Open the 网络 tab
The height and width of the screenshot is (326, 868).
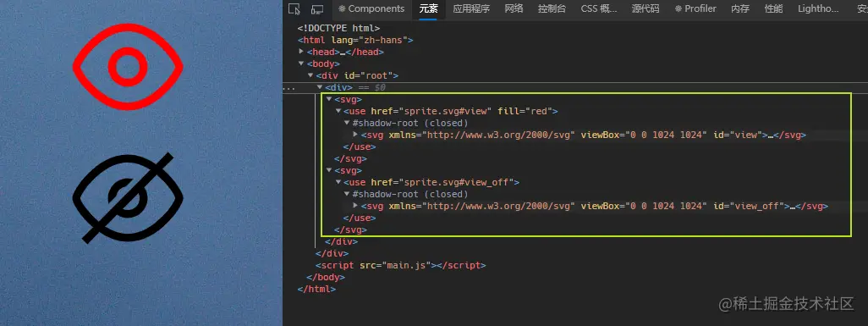pos(514,8)
